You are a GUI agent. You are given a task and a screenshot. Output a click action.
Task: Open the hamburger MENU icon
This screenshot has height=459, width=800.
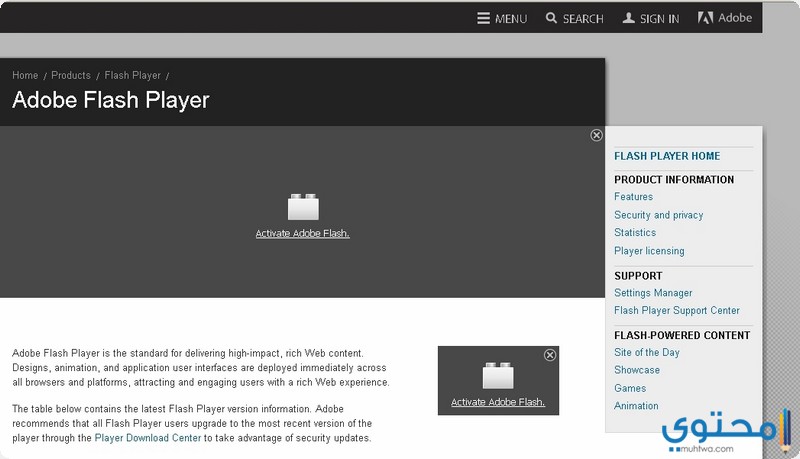point(483,18)
